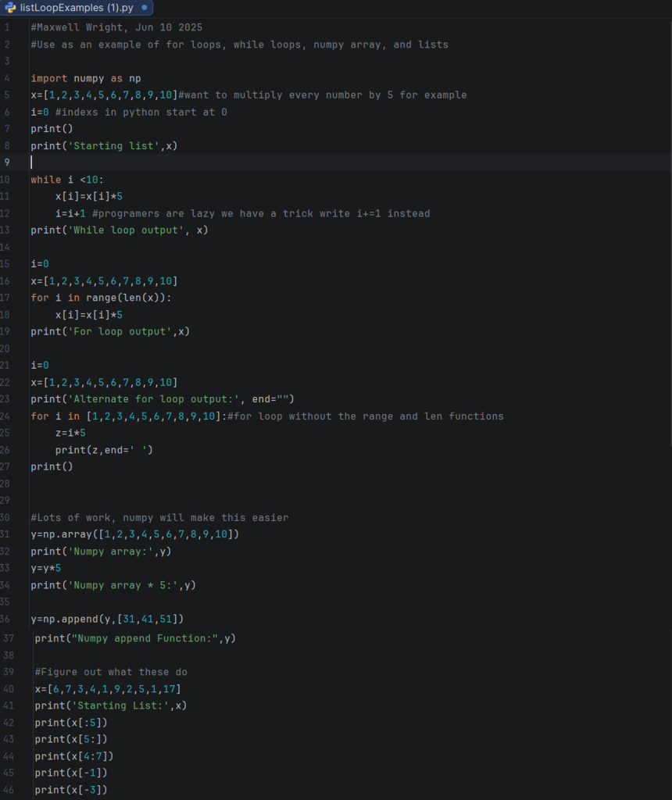Click the '#Figure out what these do' comment
This screenshot has height=800, width=672.
click(x=111, y=672)
